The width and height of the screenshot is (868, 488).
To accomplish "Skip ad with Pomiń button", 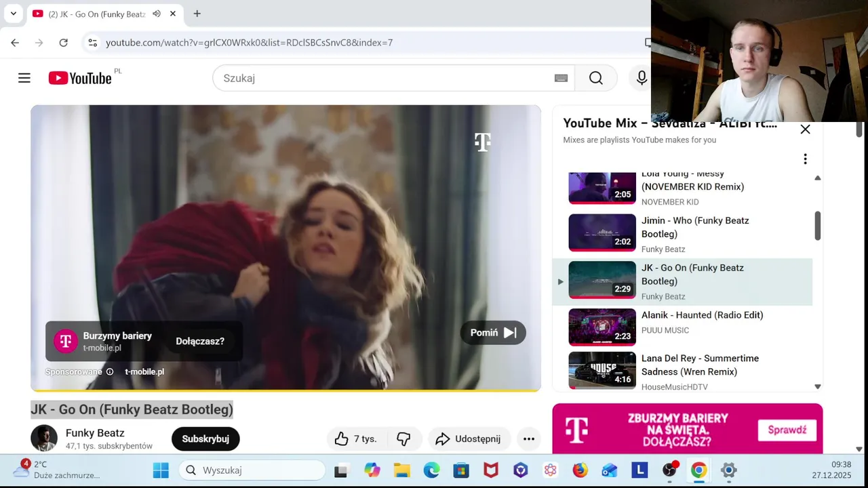I will (x=493, y=333).
